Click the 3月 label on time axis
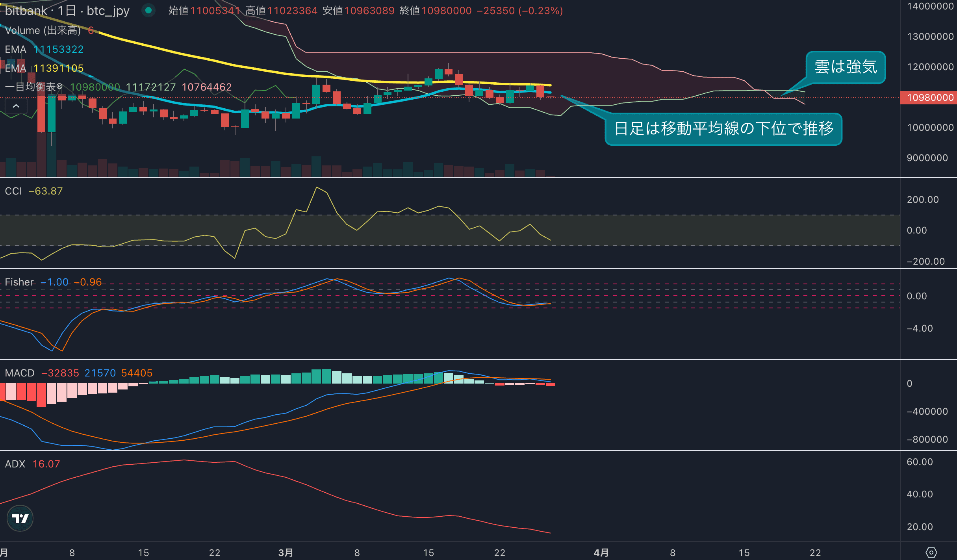This screenshot has width=957, height=560. [x=286, y=553]
